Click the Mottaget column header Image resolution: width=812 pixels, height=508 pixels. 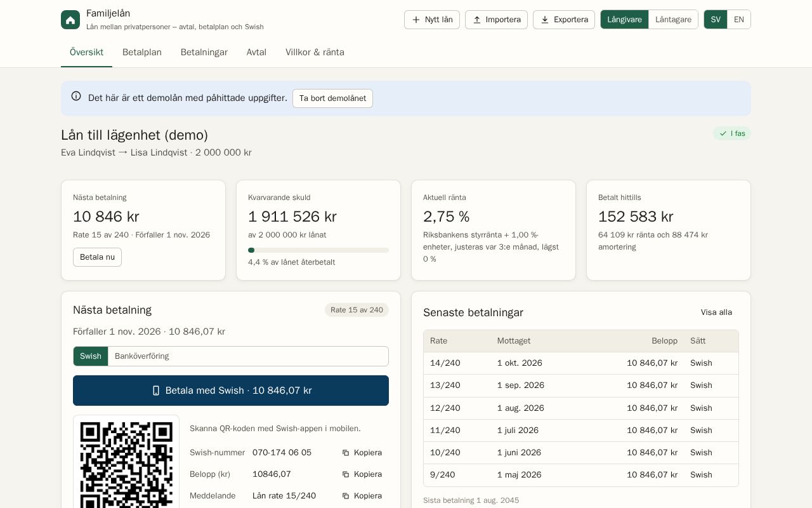point(514,341)
